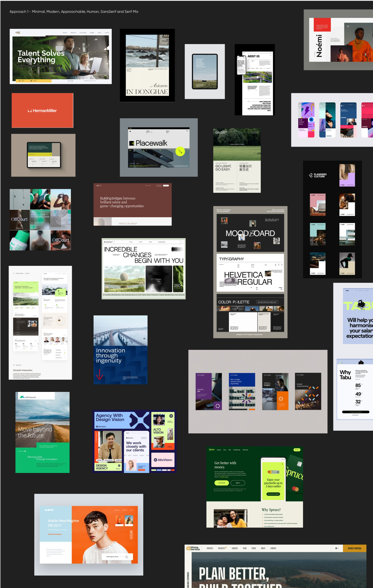The image size is (373, 588).
Task: Click the Mining Services logo
Action: pyautogui.click(x=193, y=548)
